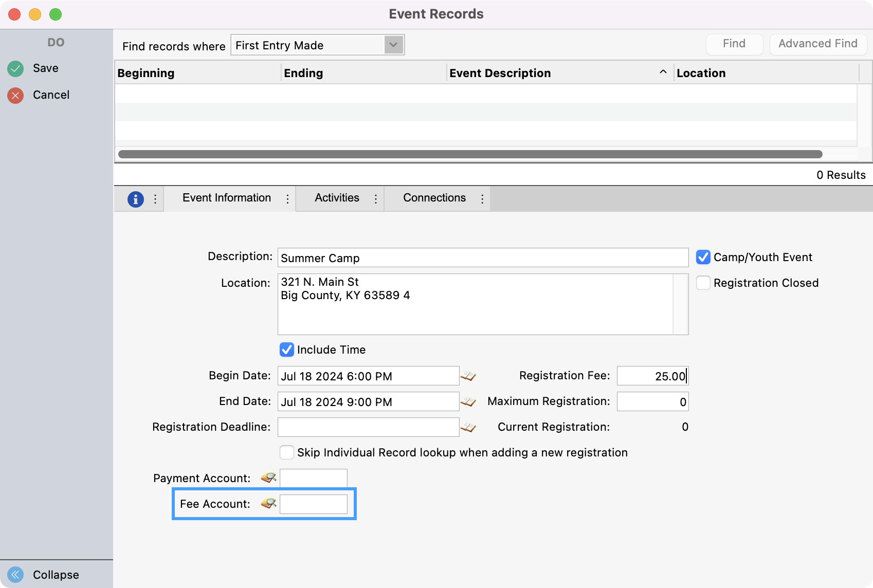Switch to the Activities tab

click(337, 198)
